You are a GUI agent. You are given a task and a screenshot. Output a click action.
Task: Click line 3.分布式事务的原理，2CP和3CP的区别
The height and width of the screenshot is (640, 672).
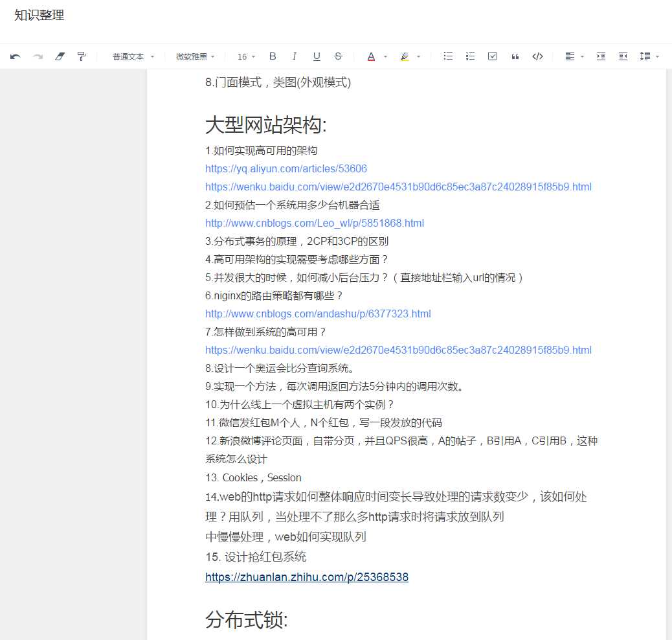point(297,241)
